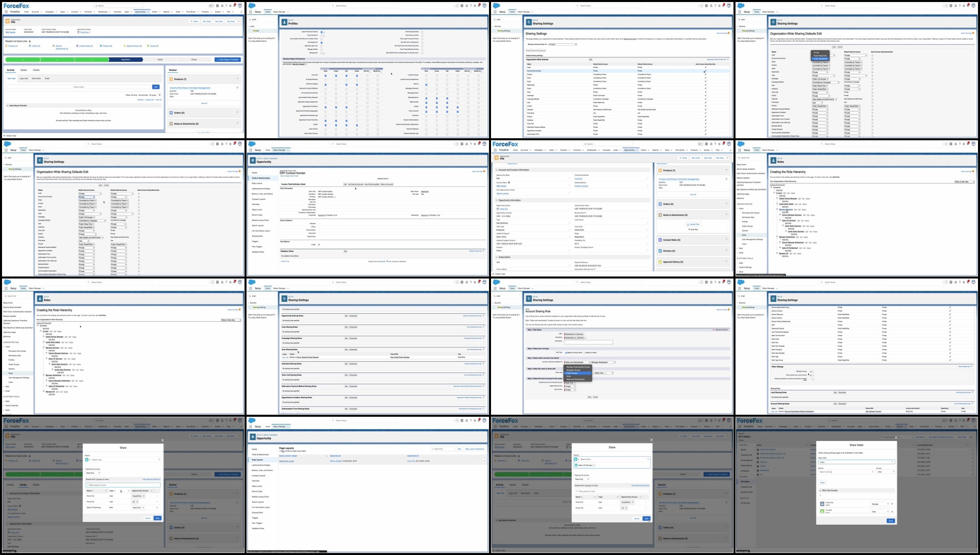The image size is (980, 555).
Task: Open row actions arrow for Opportunity Layout row
Action: [x=484, y=461]
